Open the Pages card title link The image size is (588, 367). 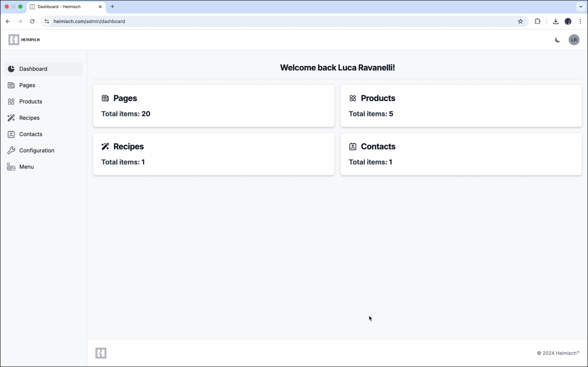[125, 98]
